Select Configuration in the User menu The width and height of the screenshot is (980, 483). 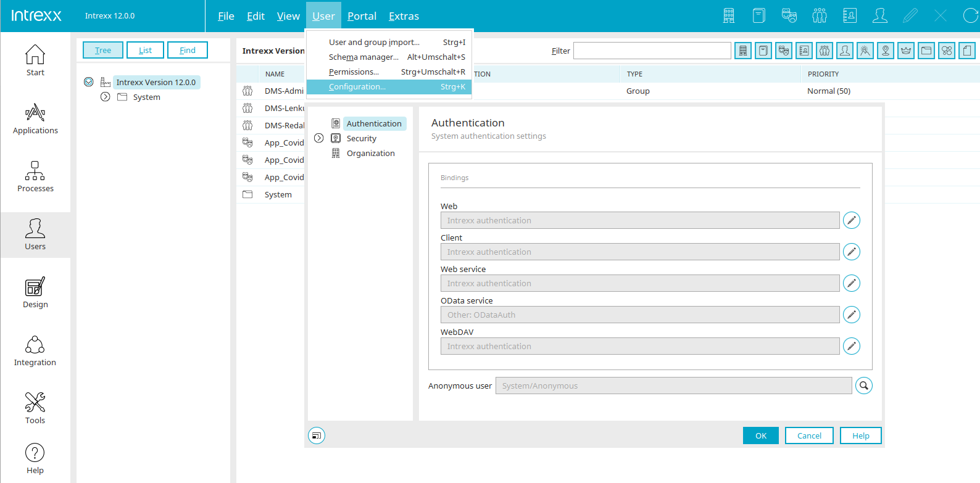point(389,87)
